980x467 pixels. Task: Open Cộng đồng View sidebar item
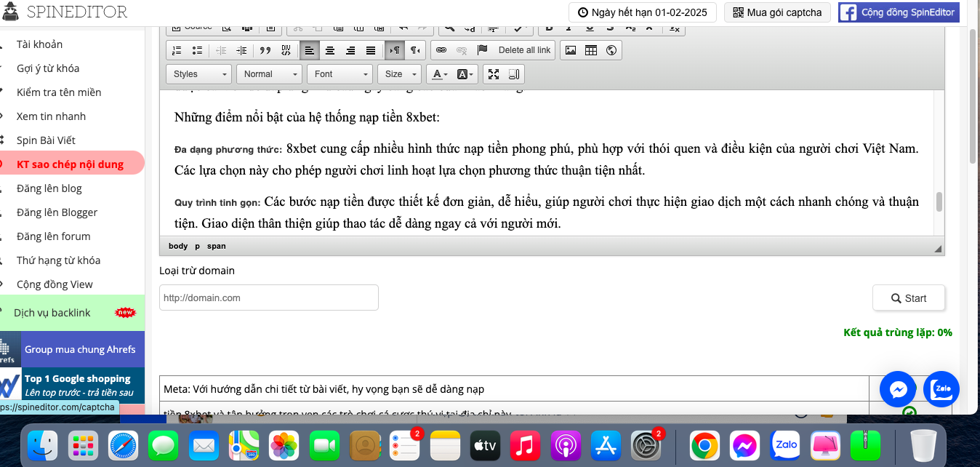[x=55, y=284]
